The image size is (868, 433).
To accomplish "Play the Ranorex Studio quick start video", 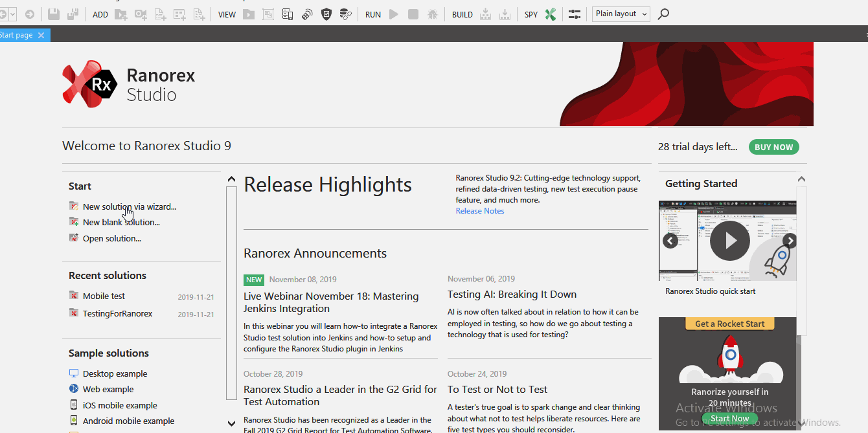I will coord(730,241).
